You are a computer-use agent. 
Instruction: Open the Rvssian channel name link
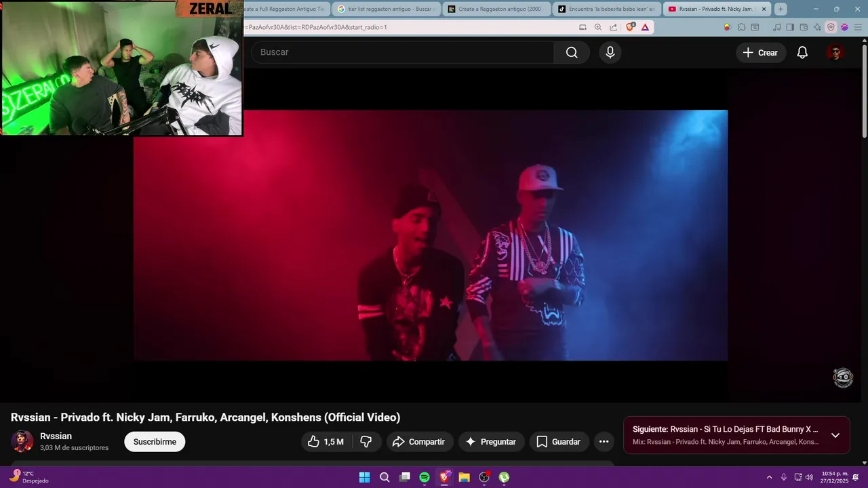point(56,436)
